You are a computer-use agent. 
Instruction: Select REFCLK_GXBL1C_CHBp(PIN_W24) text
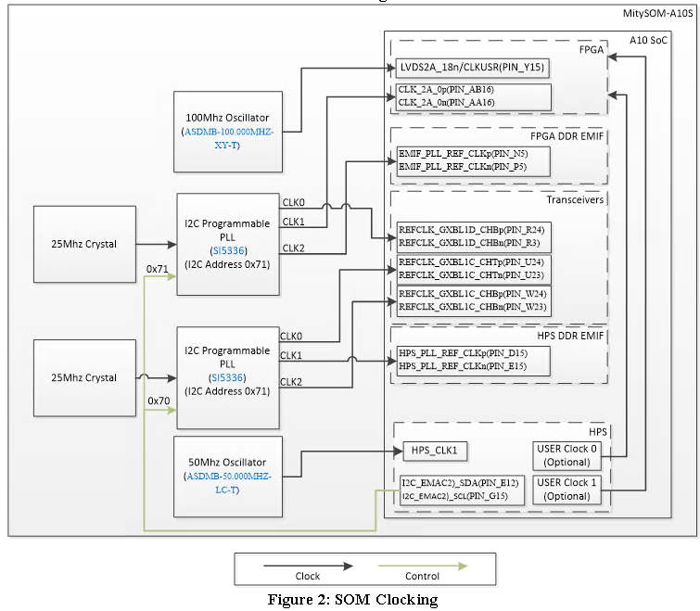[x=472, y=294]
